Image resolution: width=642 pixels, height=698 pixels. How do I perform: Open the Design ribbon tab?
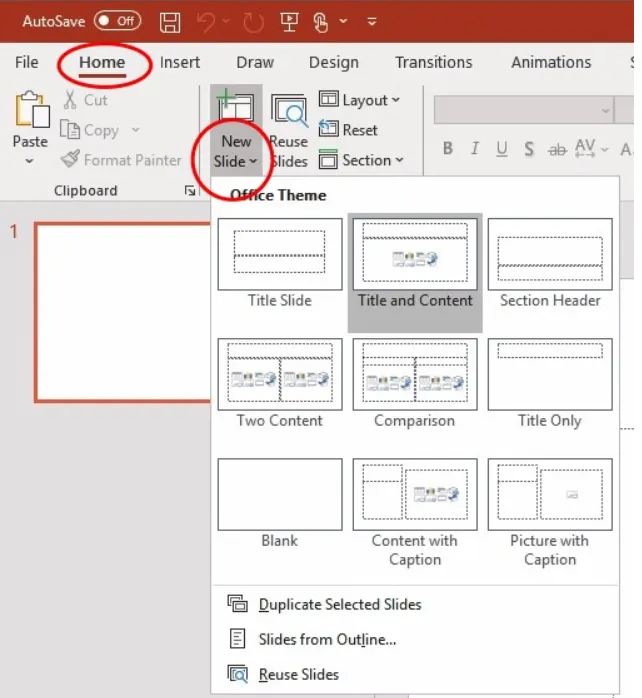333,62
